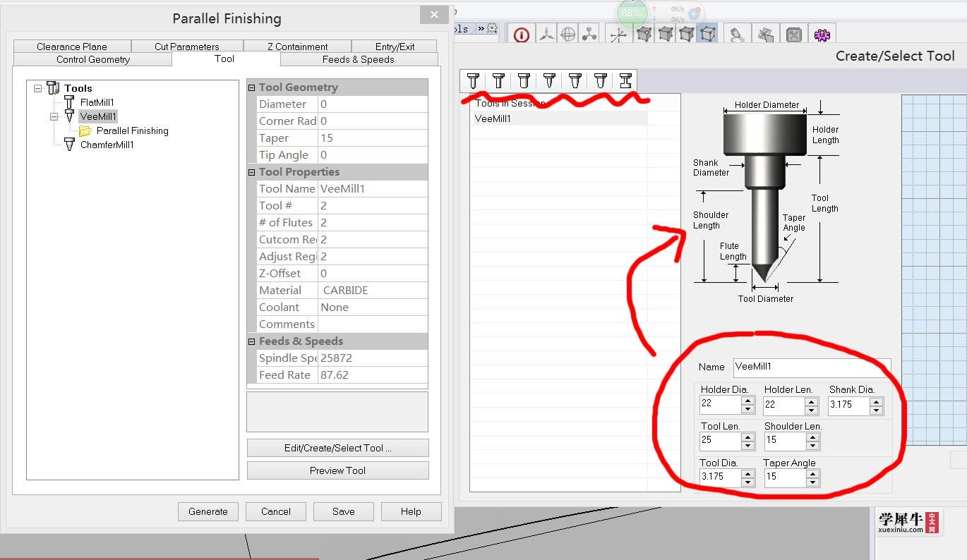Click the Tool Name value VeeMill1
Viewport: 967px width, 560px height.
click(373, 189)
